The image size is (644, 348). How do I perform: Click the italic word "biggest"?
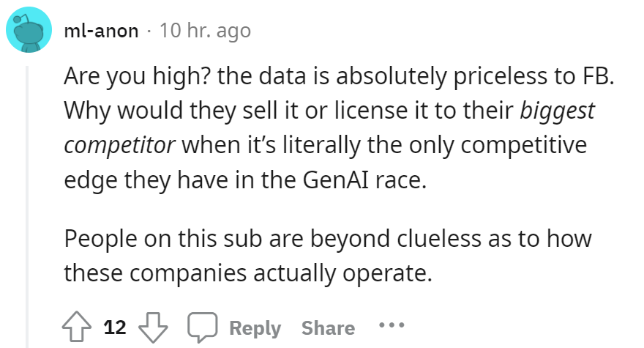click(557, 111)
